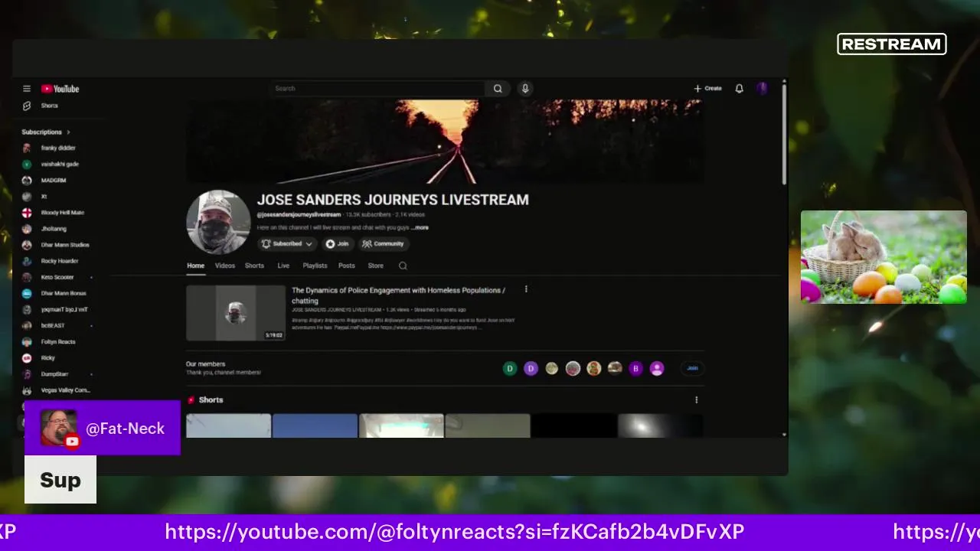Click the Jose Sanders channel avatar
Image resolution: width=980 pixels, height=551 pixels.
(218, 222)
